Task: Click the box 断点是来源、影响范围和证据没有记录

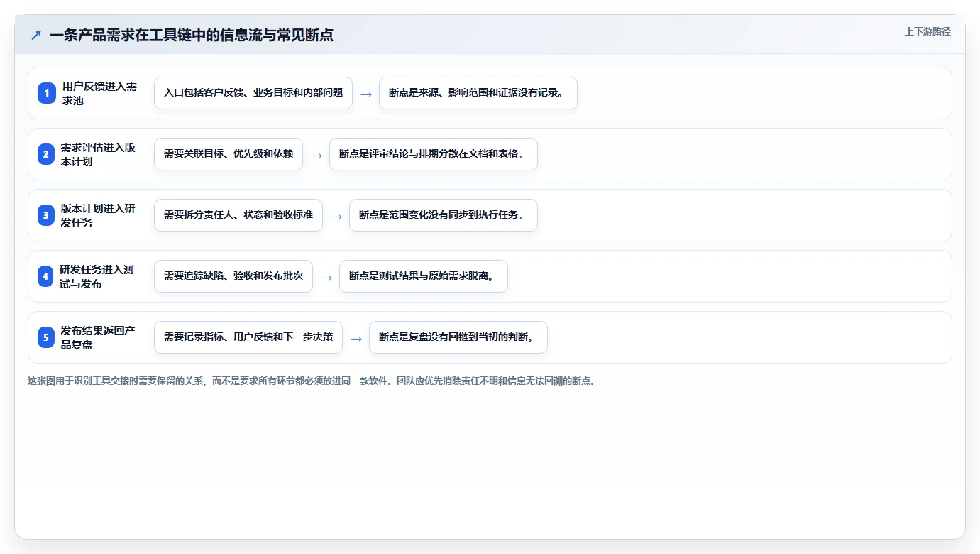Action: (478, 93)
